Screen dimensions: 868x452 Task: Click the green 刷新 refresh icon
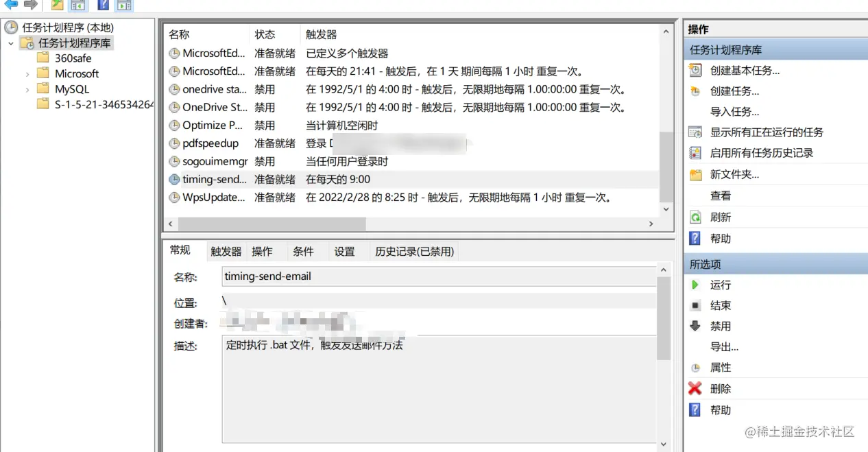[x=695, y=217]
